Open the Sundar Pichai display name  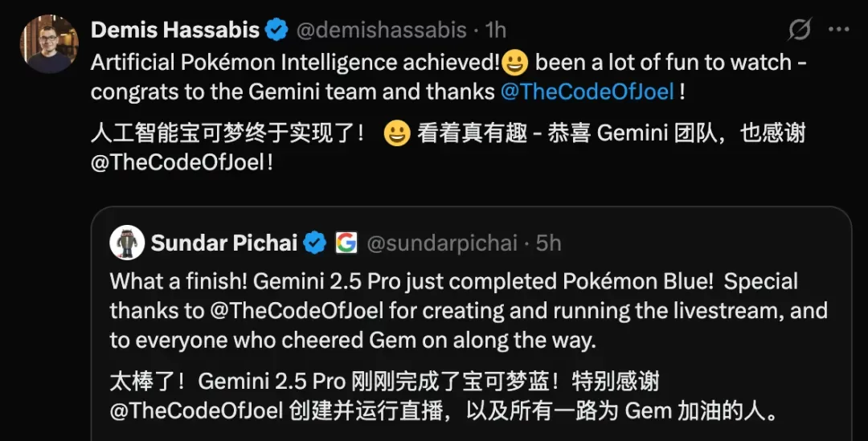click(x=224, y=243)
